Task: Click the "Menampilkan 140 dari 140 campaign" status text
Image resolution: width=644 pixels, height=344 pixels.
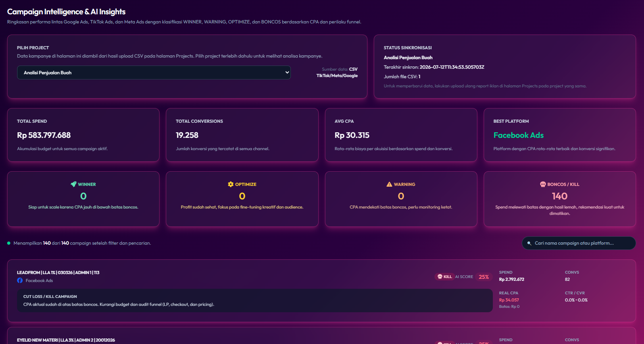Action: [82, 243]
